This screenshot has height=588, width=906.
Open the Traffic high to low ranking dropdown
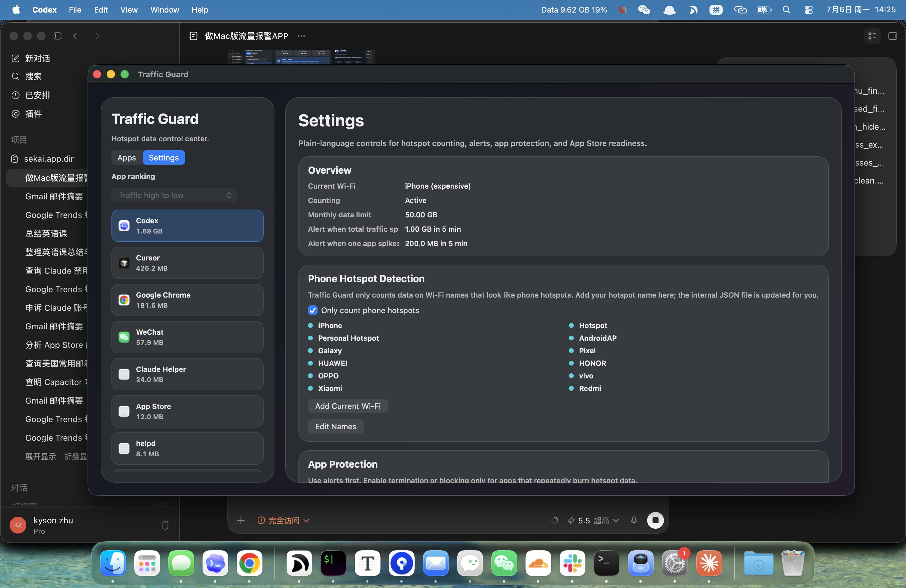(x=174, y=195)
